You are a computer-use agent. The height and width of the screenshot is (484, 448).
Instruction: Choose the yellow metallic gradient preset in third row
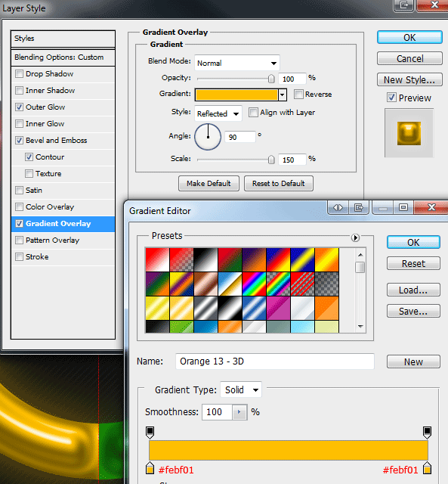[157, 308]
